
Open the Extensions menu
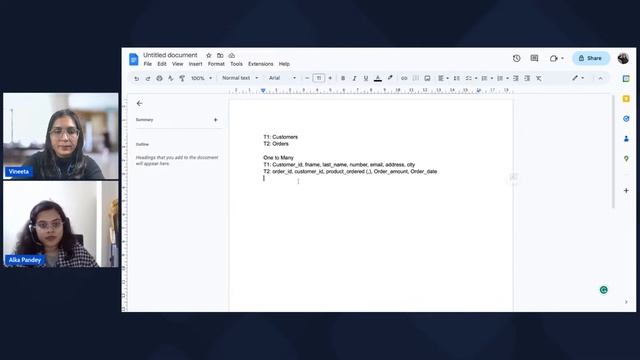point(260,64)
